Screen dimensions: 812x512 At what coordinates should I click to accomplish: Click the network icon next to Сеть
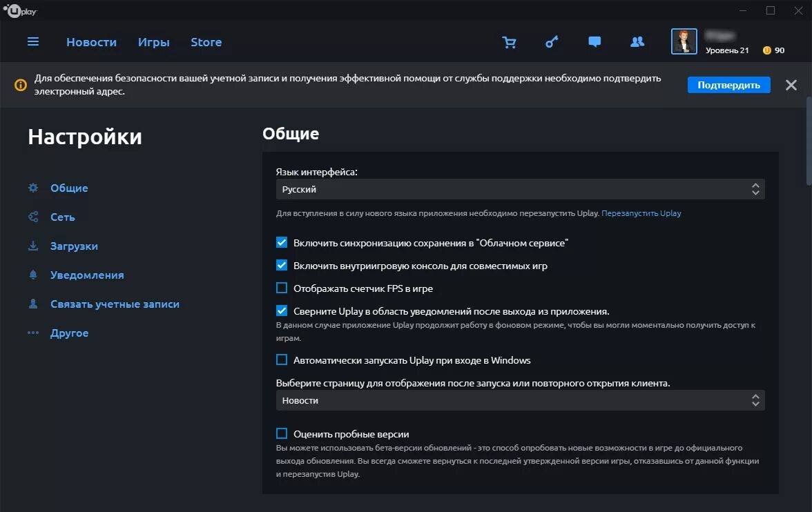tap(33, 217)
